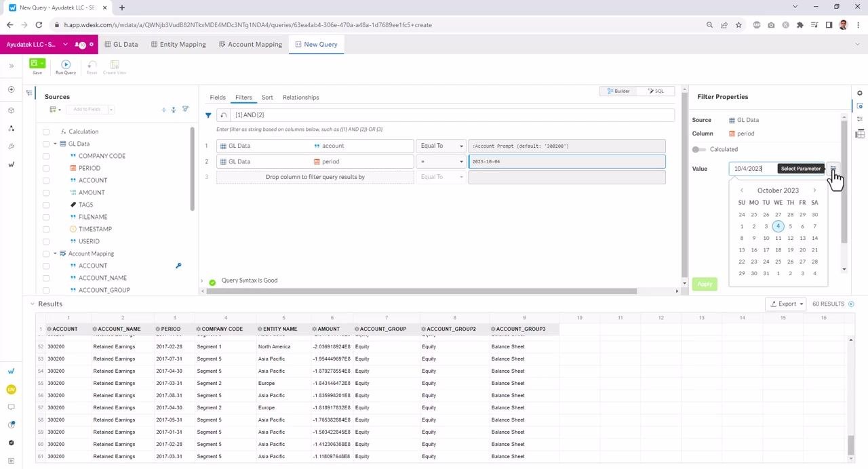This screenshot has width=868, height=469.
Task: Collapse the Results panel with its chevron
Action: [x=32, y=304]
